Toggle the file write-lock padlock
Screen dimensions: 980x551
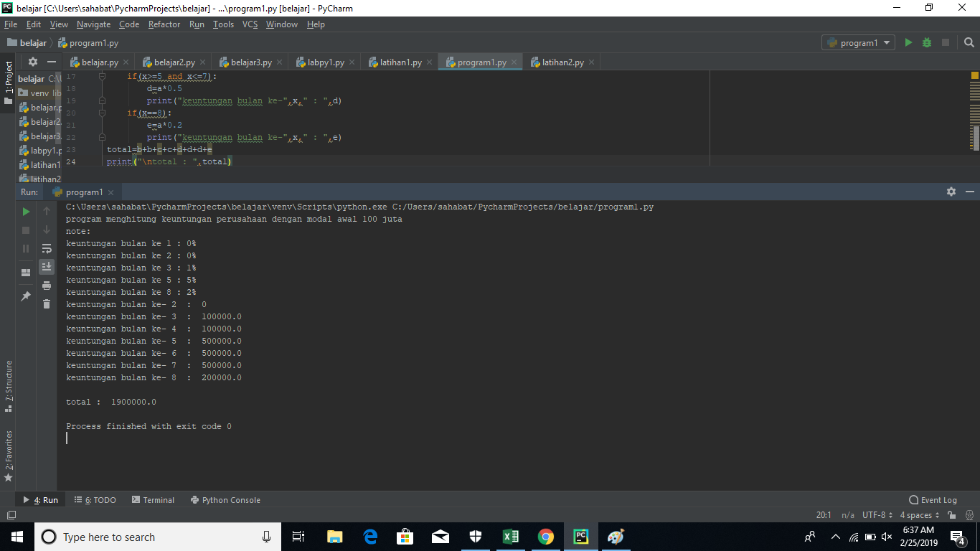click(951, 514)
